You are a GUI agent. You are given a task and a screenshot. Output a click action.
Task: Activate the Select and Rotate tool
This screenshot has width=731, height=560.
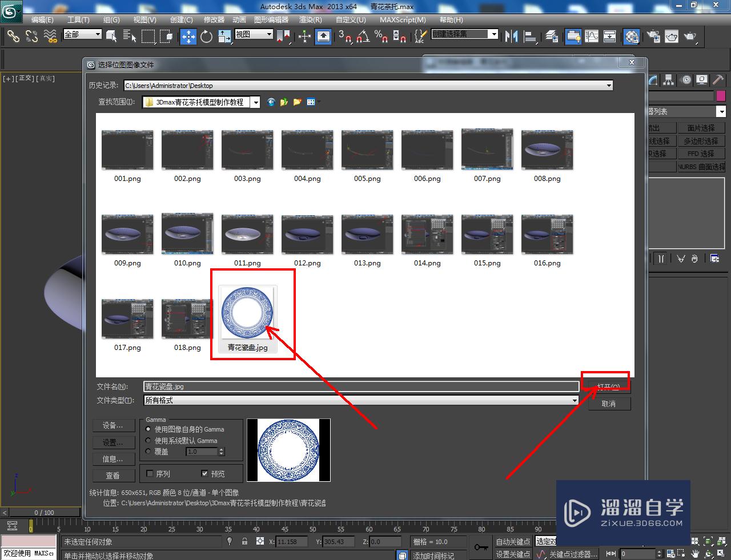(207, 37)
